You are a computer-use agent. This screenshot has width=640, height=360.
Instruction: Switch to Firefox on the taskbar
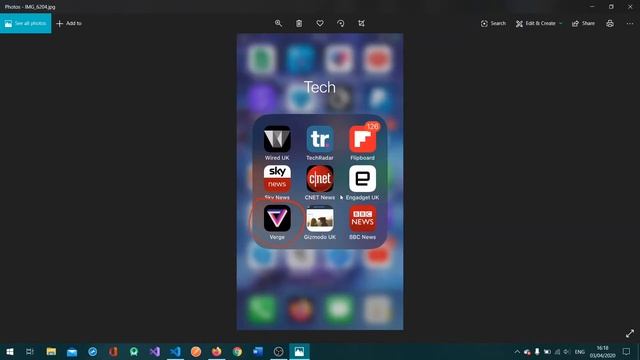[217, 351]
